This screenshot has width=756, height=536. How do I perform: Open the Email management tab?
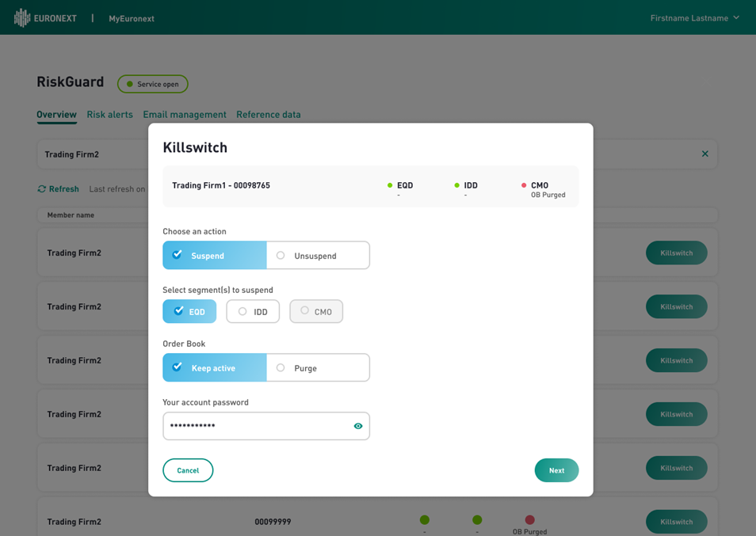pos(184,115)
